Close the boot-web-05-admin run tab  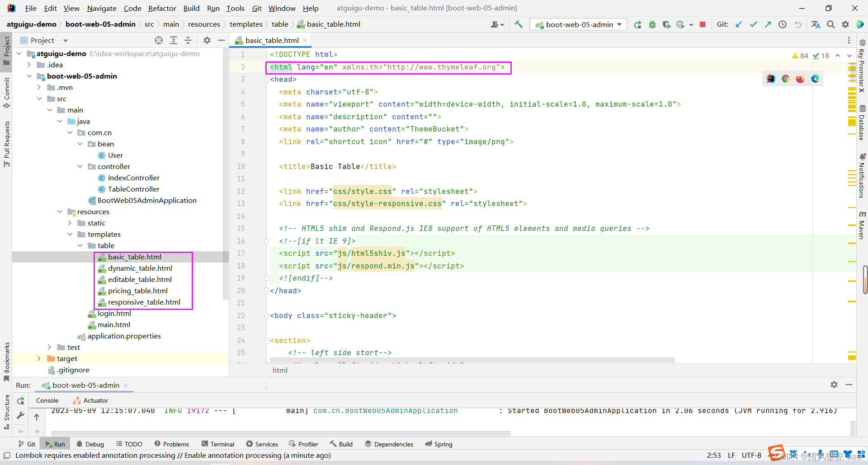(126, 385)
